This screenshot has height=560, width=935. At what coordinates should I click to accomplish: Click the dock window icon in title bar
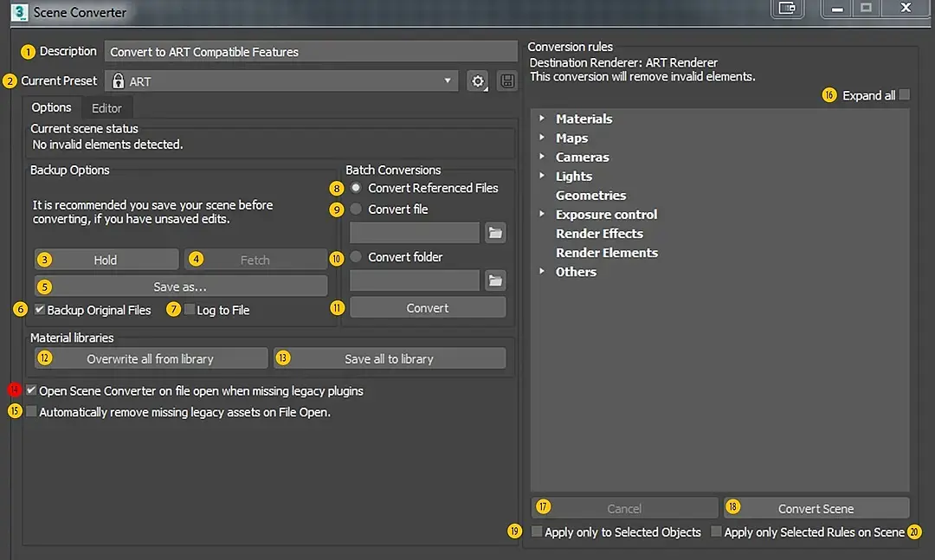point(787,9)
